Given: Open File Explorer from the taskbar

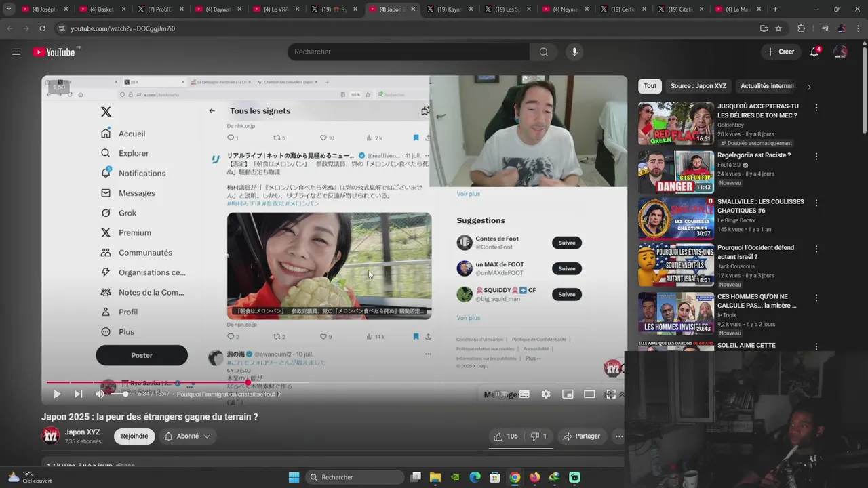Looking at the screenshot, I should click(435, 477).
